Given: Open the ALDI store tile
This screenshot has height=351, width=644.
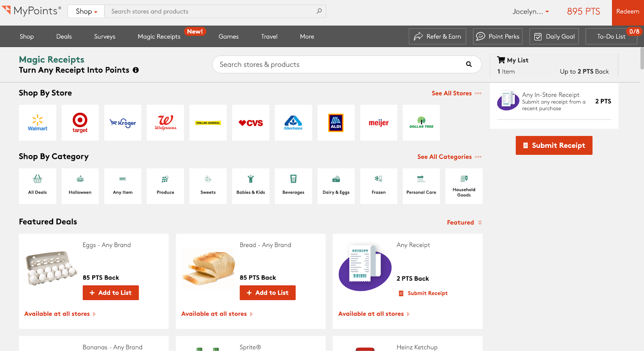Looking at the screenshot, I should 336,123.
